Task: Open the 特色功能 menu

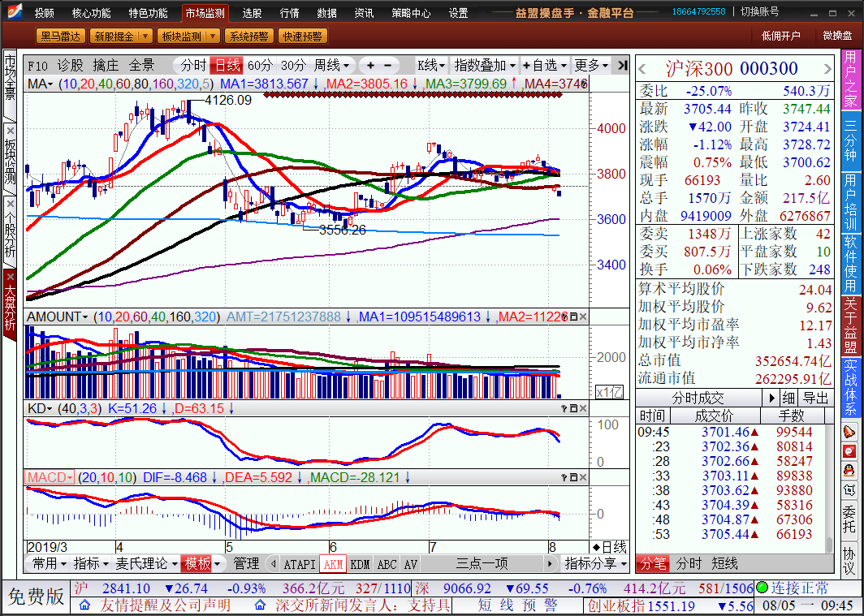Action: 149,13
